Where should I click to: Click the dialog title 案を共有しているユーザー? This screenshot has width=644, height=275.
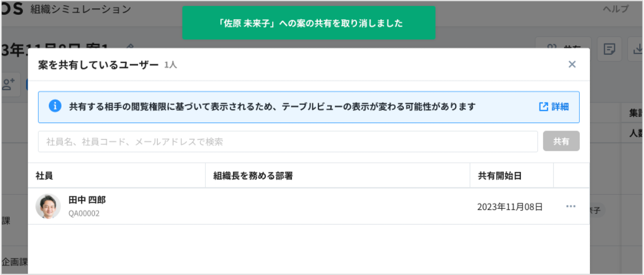[98, 65]
